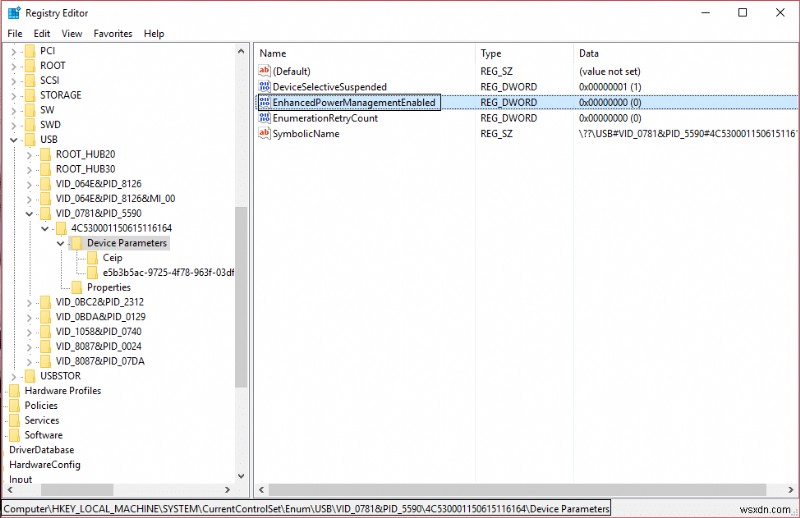
Task: Click the tree pane scroll-down arrow
Action: click(x=241, y=476)
